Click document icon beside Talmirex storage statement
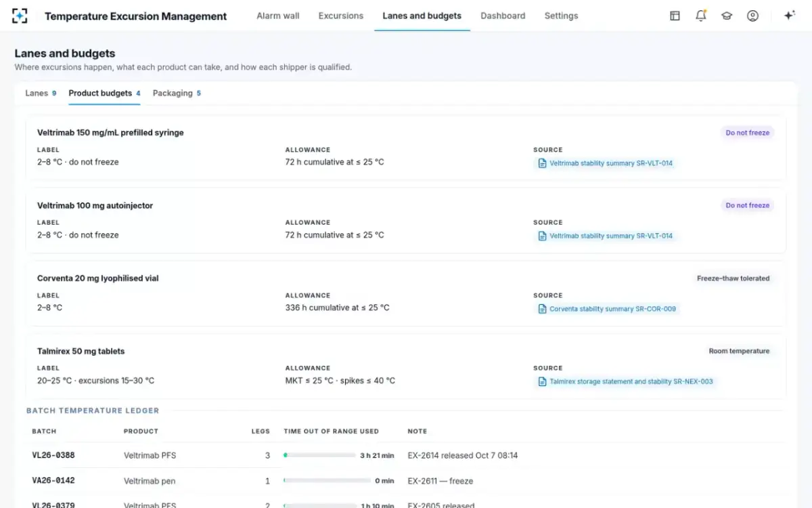The image size is (812, 508). pos(542,381)
